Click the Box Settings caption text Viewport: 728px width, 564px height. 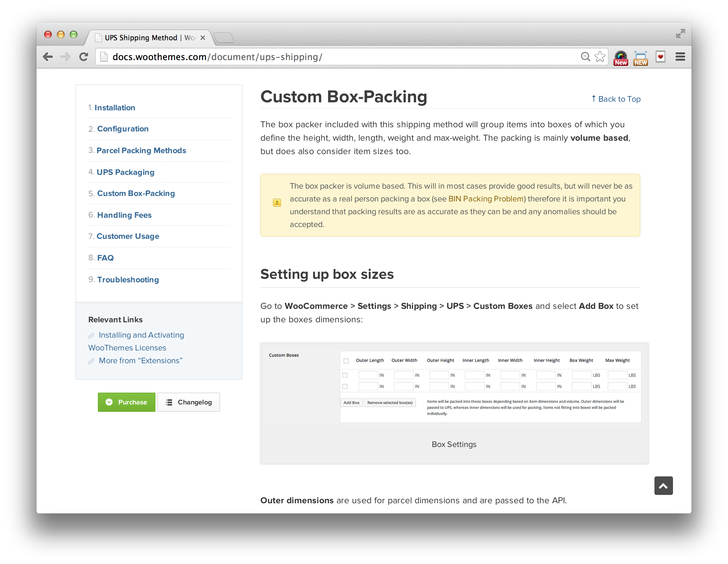(x=454, y=444)
